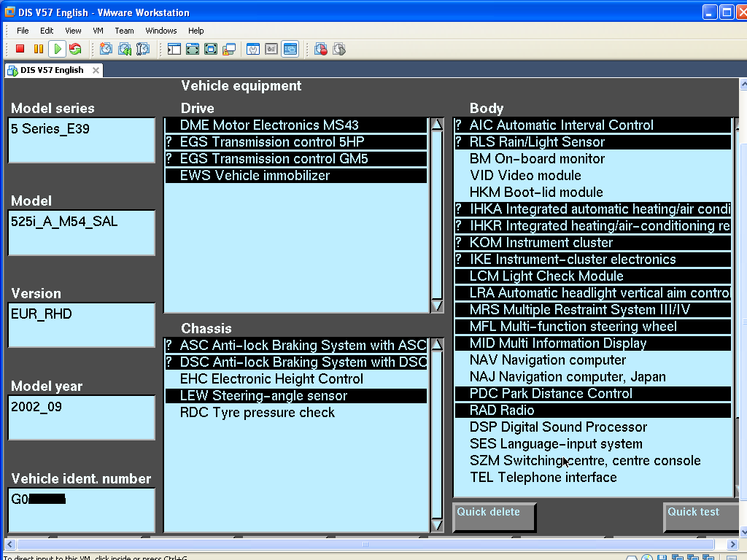Click the replay execution icon
Viewport: 747px width, 560px height.
[339, 49]
